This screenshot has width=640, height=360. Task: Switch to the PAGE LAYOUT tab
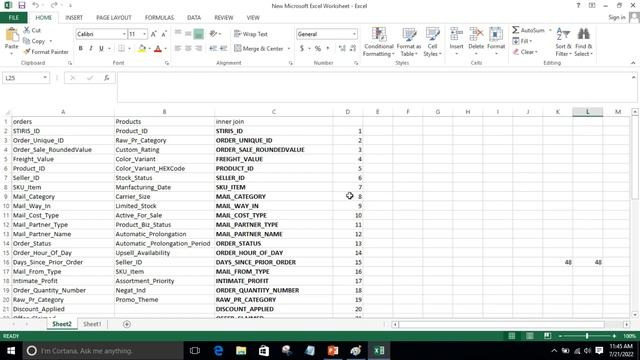point(114,18)
